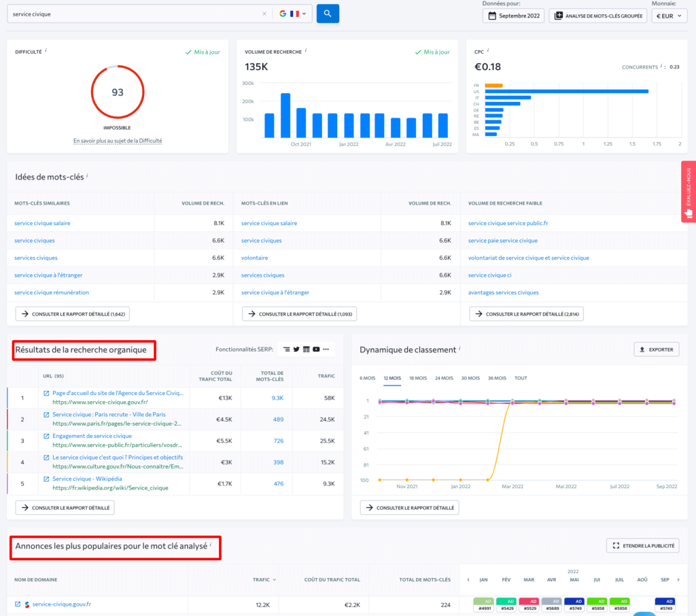Clear the search field with the X icon

264,14
